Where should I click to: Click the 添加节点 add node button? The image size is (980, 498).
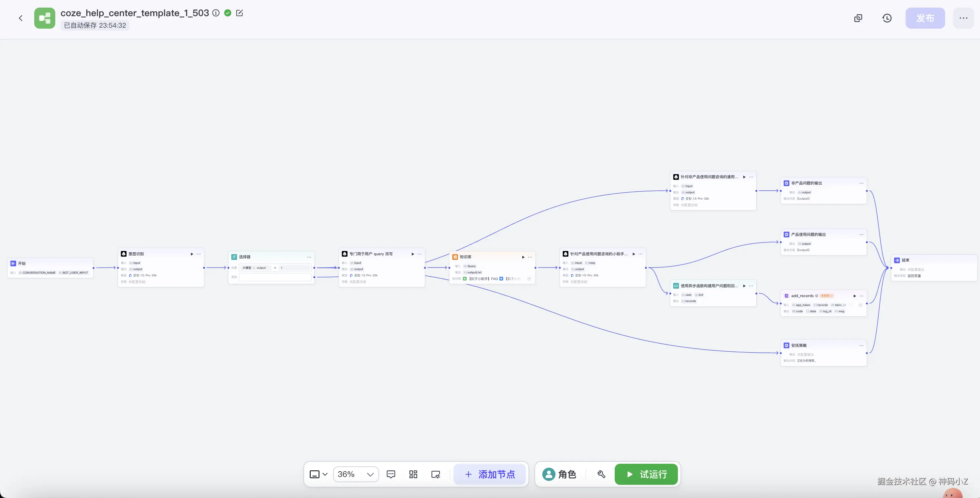click(x=490, y=474)
